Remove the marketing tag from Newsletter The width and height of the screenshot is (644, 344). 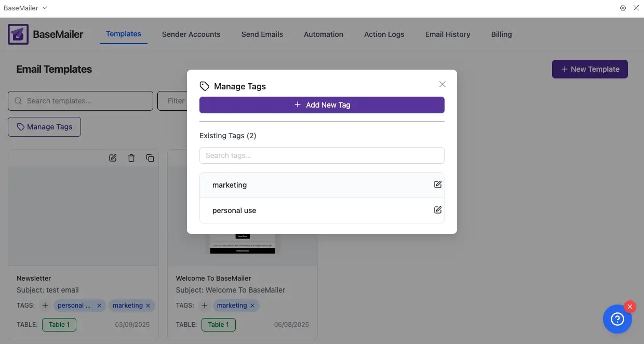coord(148,305)
